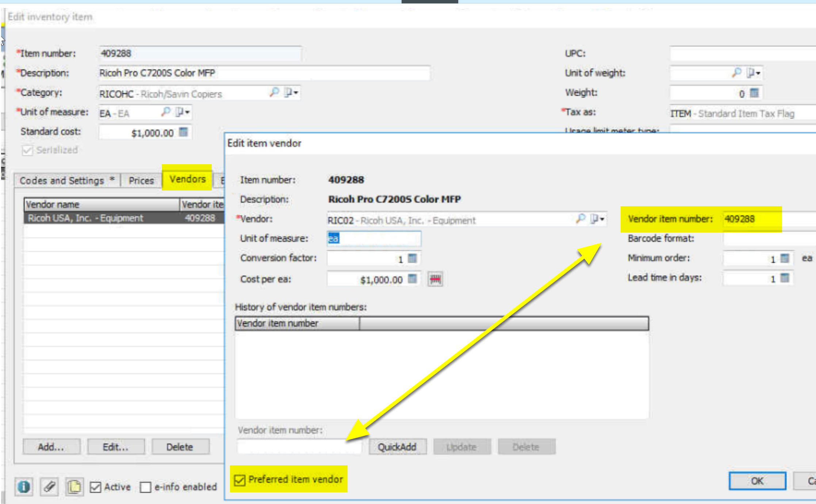
Task: Click the Update button
Action: pyautogui.click(x=462, y=447)
